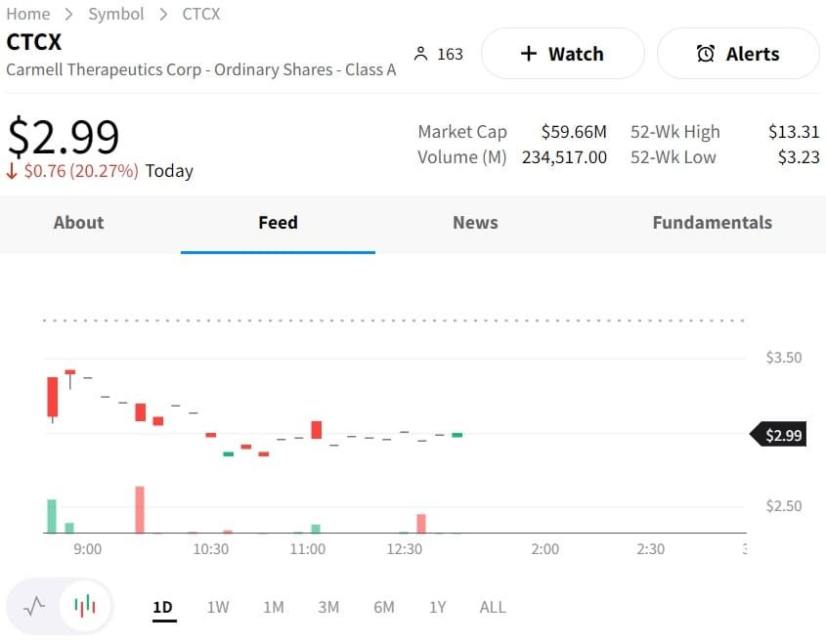Screen dimensions: 826x644
Task: Go to Home breadcrumb link
Action: pos(28,14)
